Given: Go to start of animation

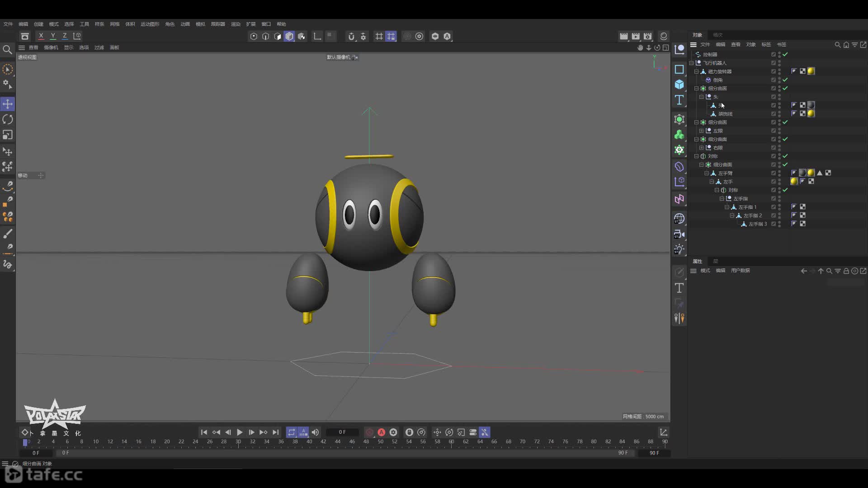Looking at the screenshot, I should tap(204, 432).
